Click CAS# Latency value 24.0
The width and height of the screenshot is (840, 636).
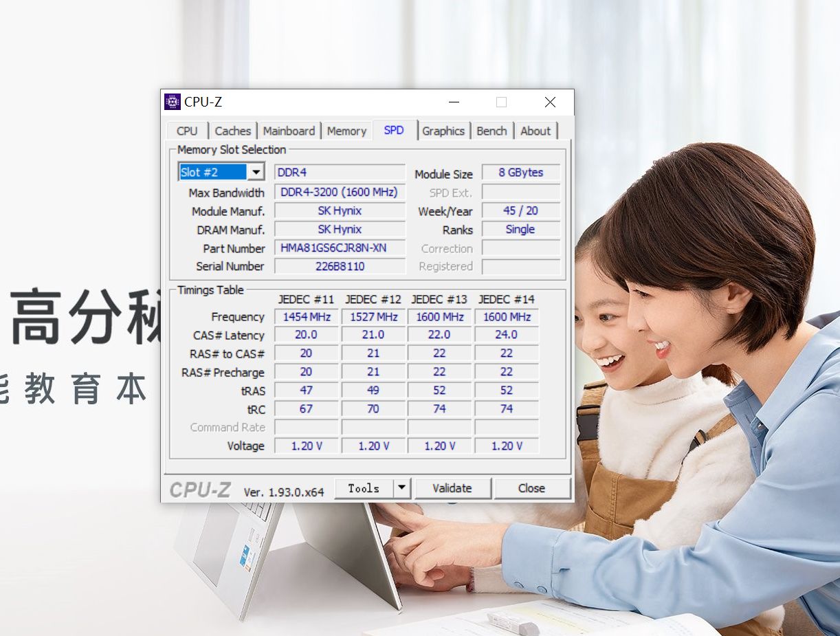pos(507,335)
